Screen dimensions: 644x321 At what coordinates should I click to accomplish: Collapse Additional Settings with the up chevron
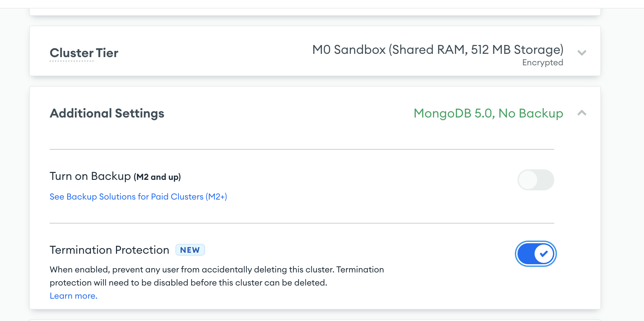click(582, 113)
